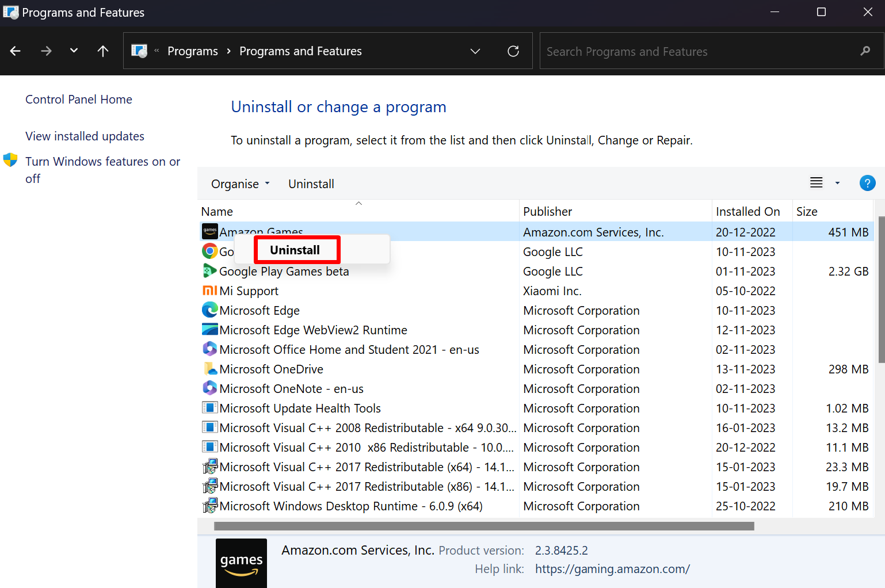Change view using the list view icon
Image resolution: width=885 pixels, height=588 pixels.
[x=816, y=183]
